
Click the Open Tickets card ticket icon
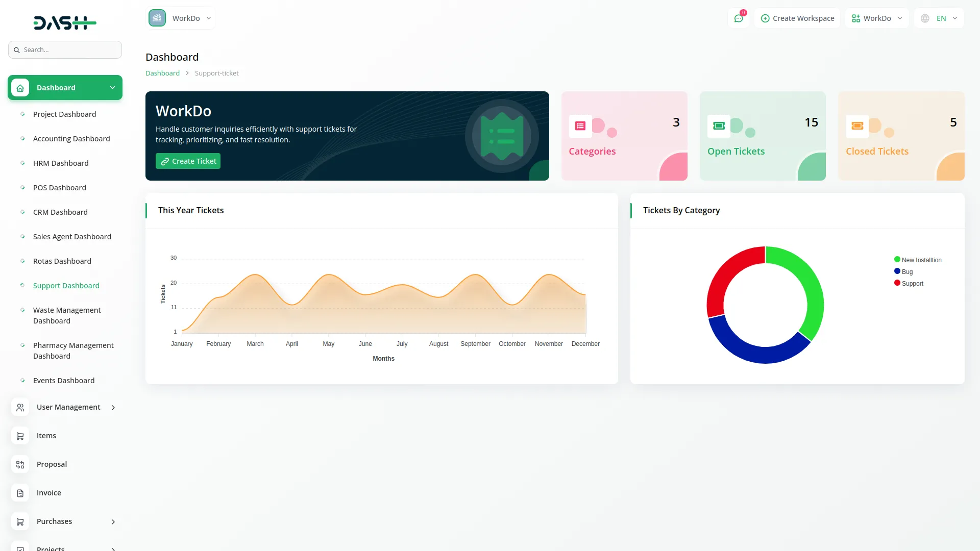[719, 126]
